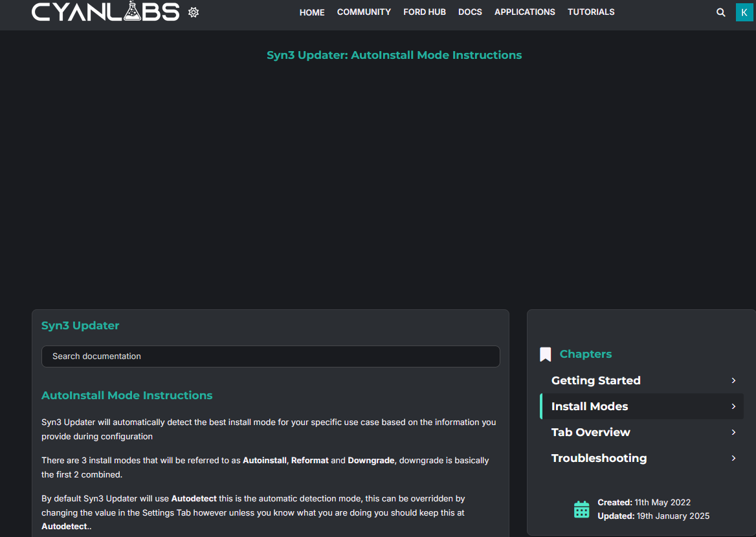Select the Tab Overview chapter
This screenshot has width=756, height=537.
point(590,432)
